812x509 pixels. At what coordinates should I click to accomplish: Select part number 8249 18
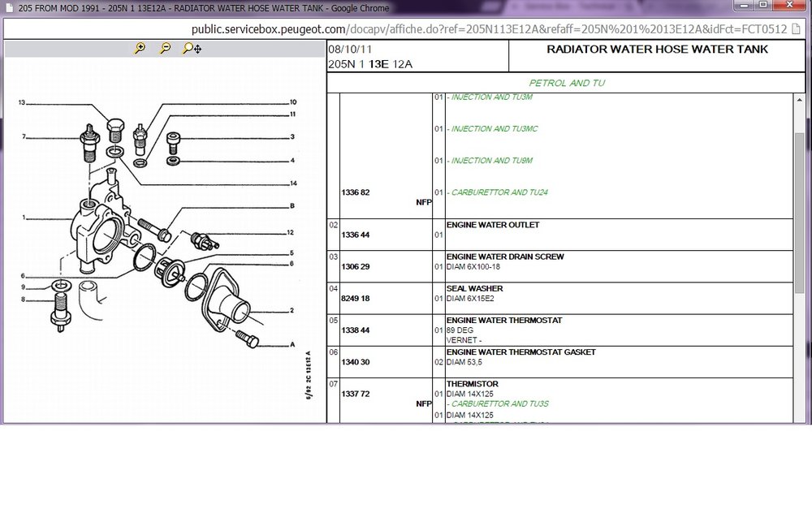[356, 298]
